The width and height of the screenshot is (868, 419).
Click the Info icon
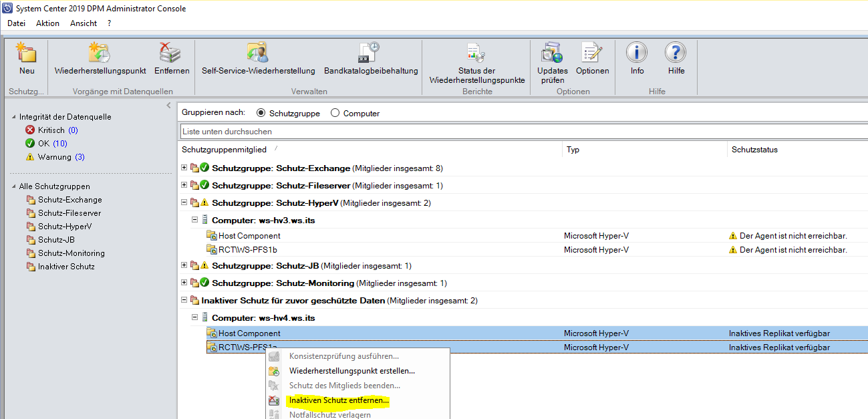coord(637,52)
